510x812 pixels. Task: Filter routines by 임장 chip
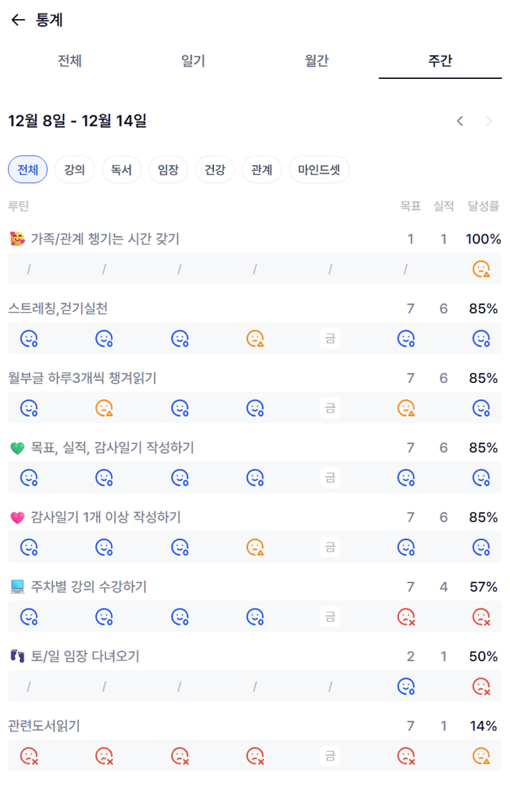pos(168,170)
